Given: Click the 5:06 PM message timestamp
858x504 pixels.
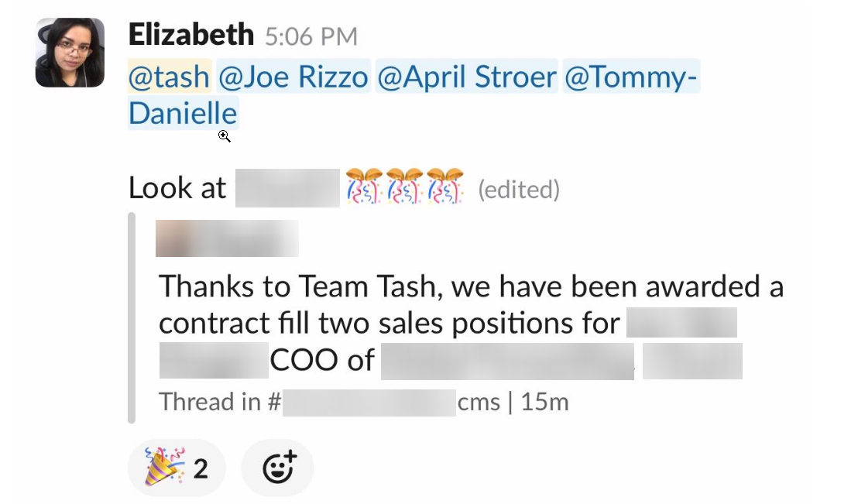Looking at the screenshot, I should tap(311, 36).
